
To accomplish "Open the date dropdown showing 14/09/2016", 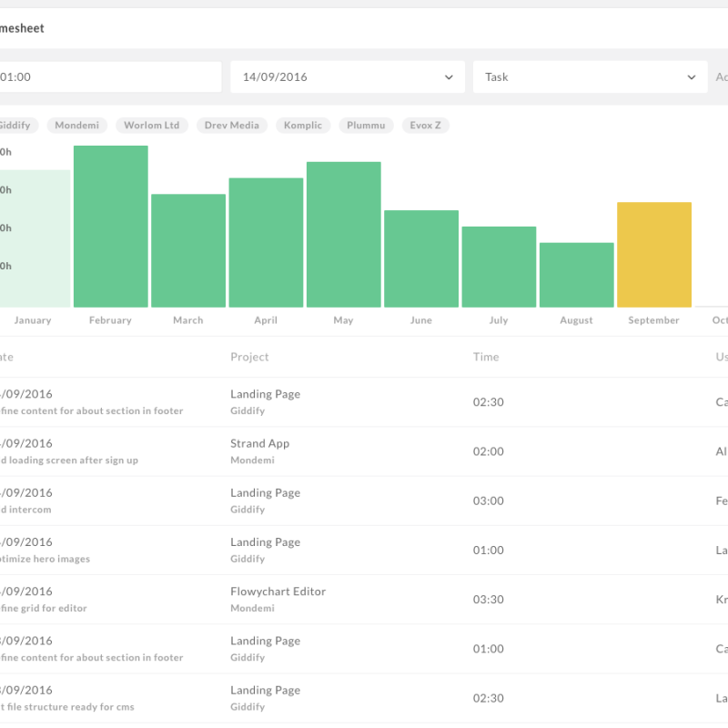I will coord(347,77).
